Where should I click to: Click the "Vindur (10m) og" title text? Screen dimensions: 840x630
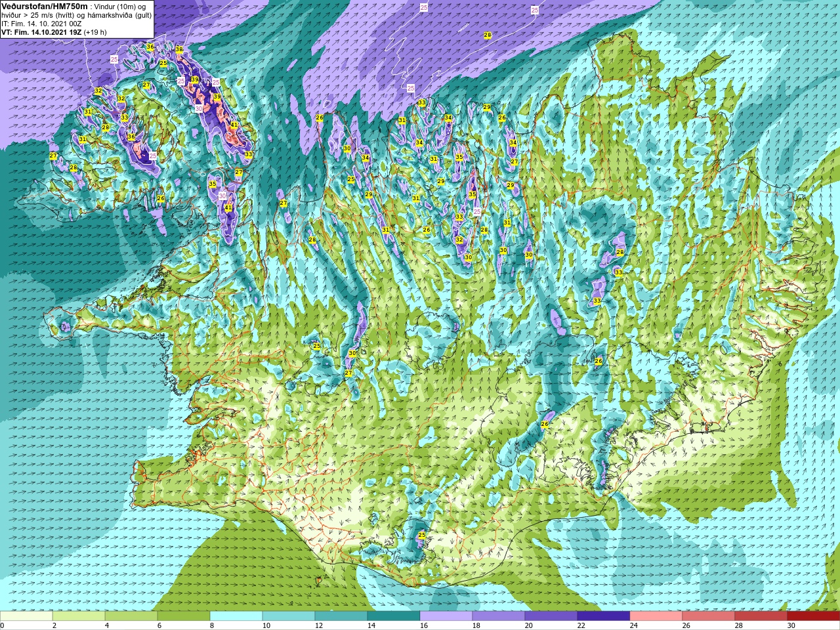[x=120, y=7]
